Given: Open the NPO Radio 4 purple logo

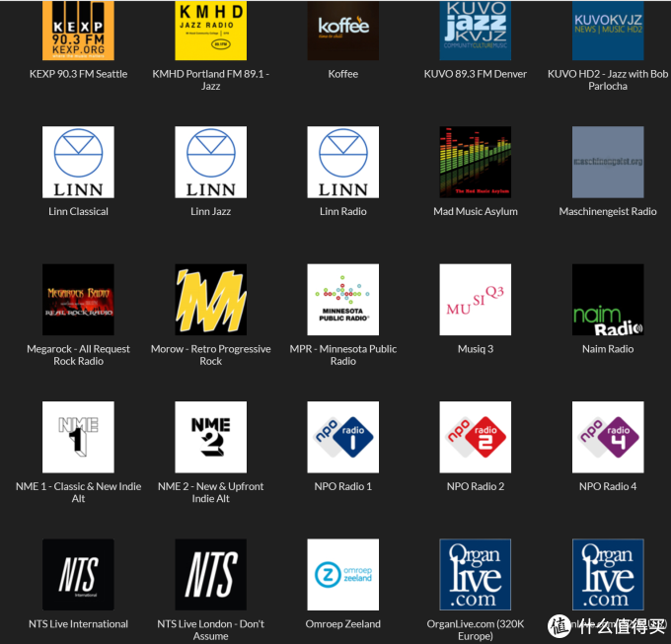Looking at the screenshot, I should click(x=608, y=437).
